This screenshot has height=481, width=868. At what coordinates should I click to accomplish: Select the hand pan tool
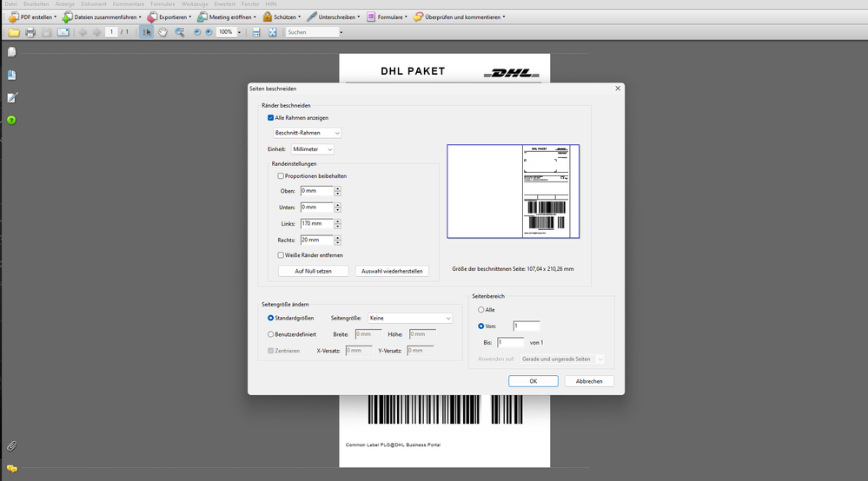point(162,32)
